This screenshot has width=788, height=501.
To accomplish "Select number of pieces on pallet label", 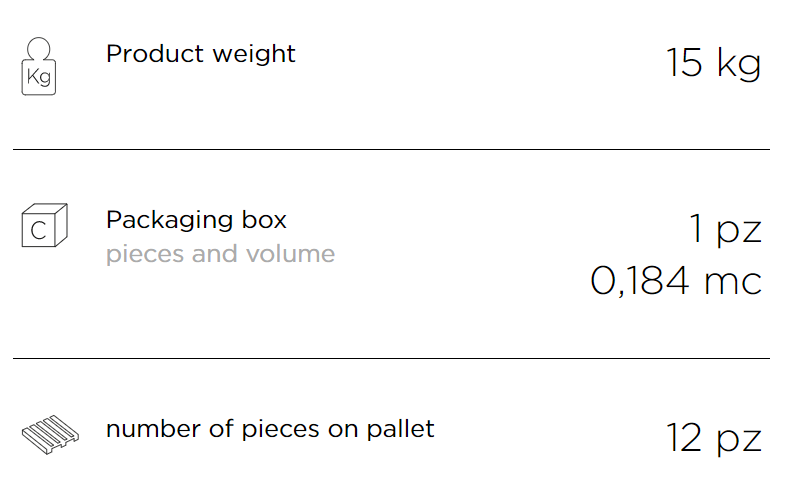I will pyautogui.click(x=270, y=429).
